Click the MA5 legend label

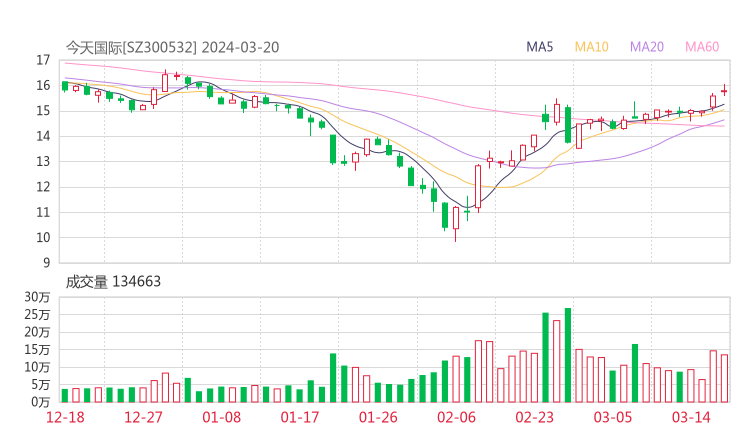[539, 47]
